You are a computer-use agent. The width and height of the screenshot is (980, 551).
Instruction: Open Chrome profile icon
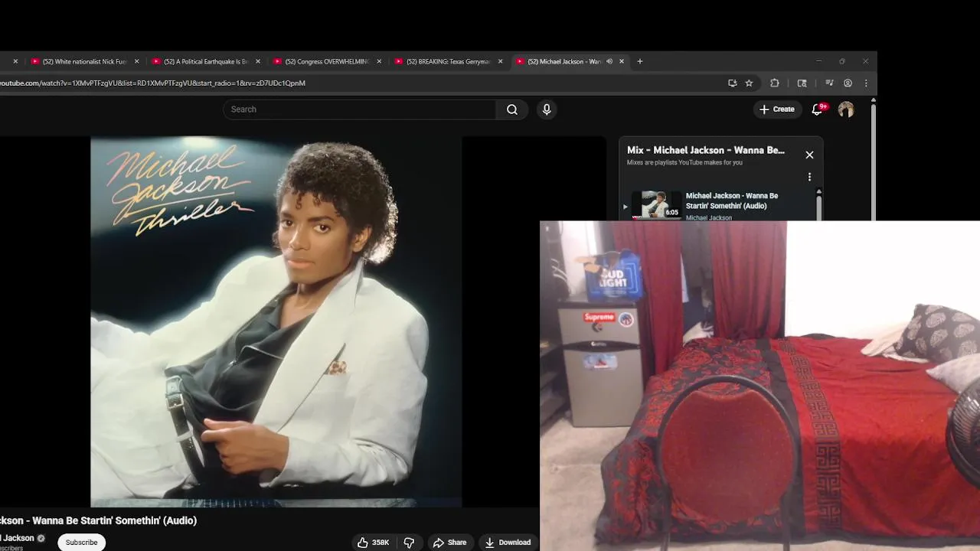coord(848,83)
